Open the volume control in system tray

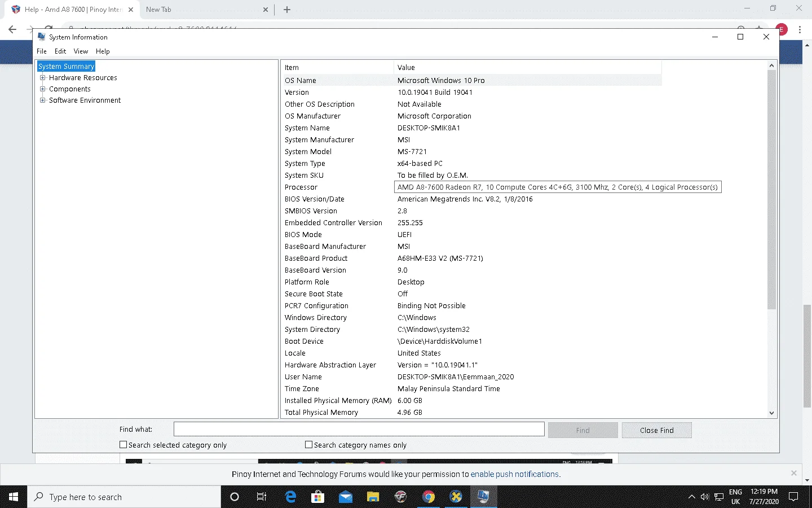(x=705, y=497)
